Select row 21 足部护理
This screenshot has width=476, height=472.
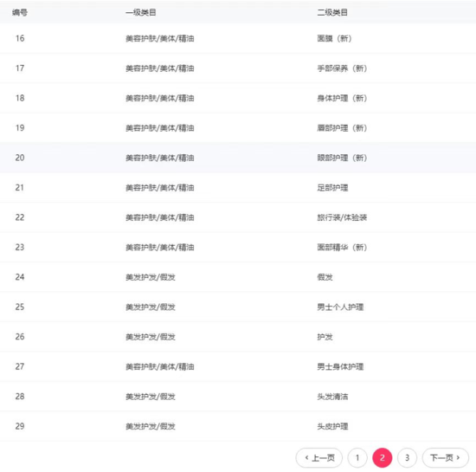click(238, 187)
